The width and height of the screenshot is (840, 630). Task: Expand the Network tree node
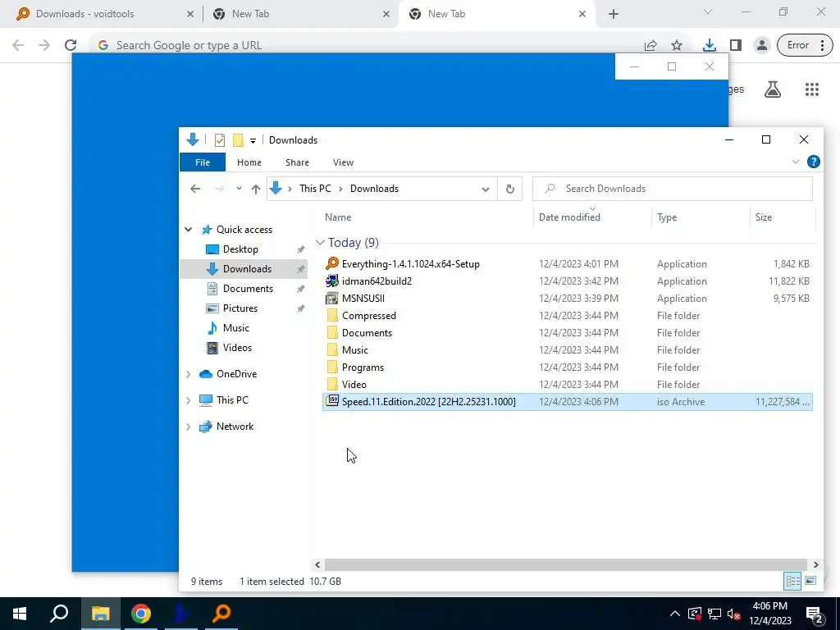click(188, 427)
